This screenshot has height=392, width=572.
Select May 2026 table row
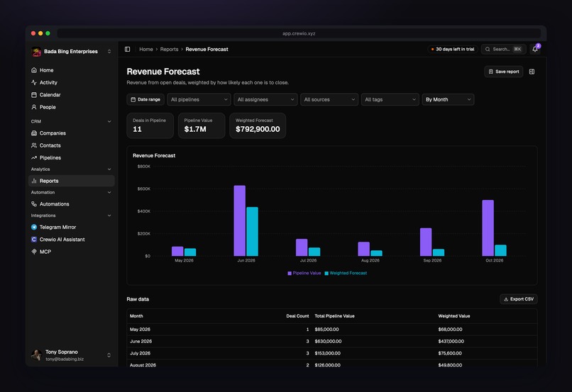click(x=332, y=330)
